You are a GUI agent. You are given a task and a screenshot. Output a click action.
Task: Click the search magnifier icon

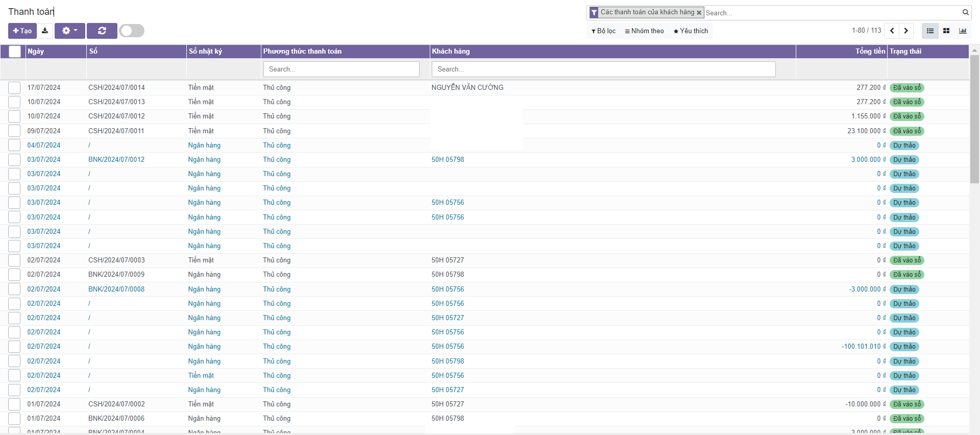[965, 12]
